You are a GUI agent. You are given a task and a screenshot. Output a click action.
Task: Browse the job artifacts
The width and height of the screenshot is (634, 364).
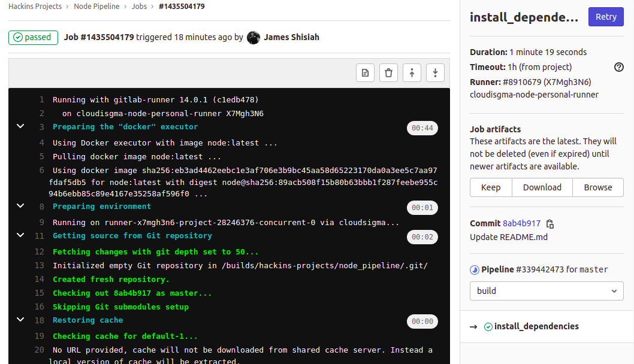tap(598, 187)
